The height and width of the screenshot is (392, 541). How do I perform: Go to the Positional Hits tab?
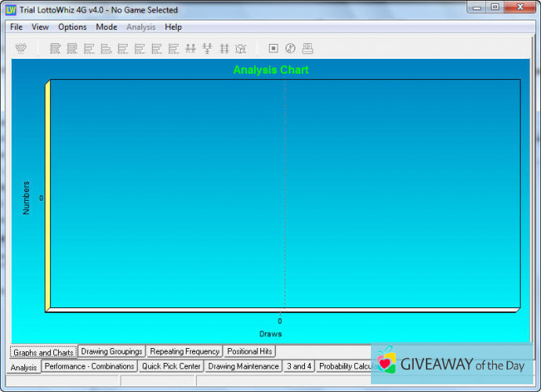249,352
